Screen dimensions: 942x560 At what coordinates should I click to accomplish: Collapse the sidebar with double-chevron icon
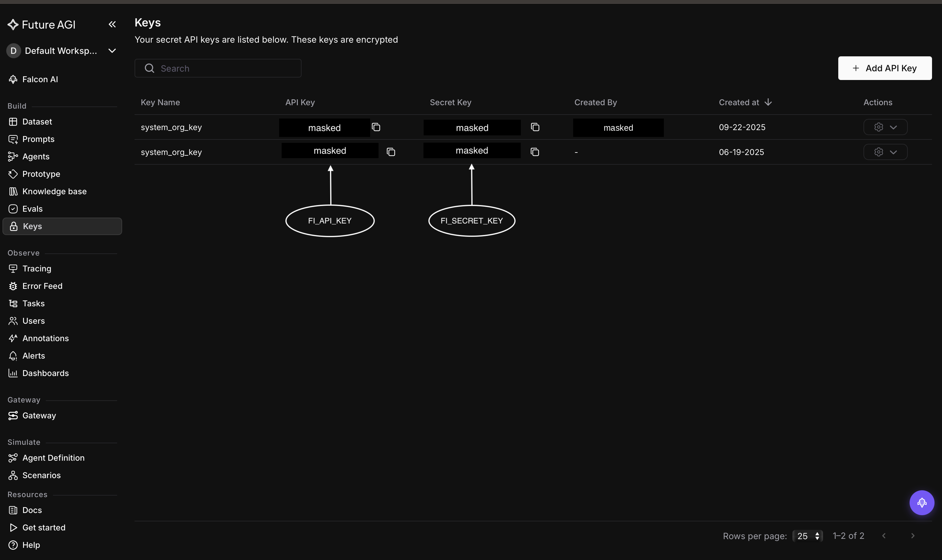112,25
